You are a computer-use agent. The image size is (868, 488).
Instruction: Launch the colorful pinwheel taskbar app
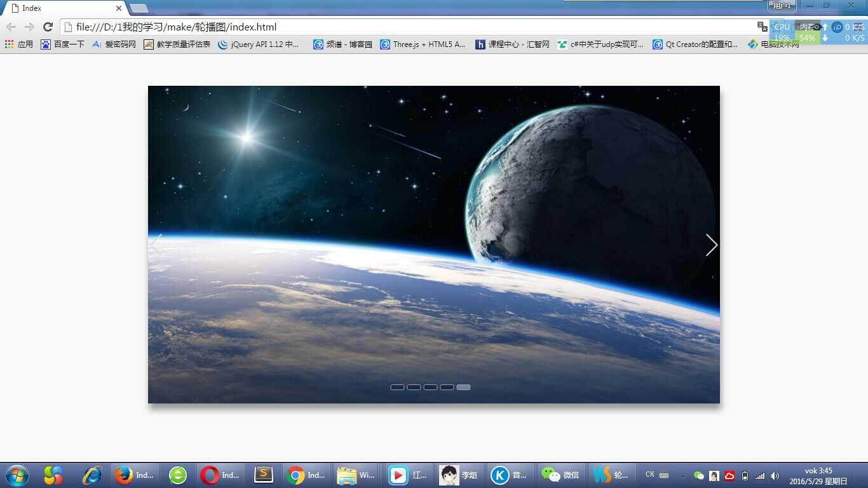click(x=53, y=475)
